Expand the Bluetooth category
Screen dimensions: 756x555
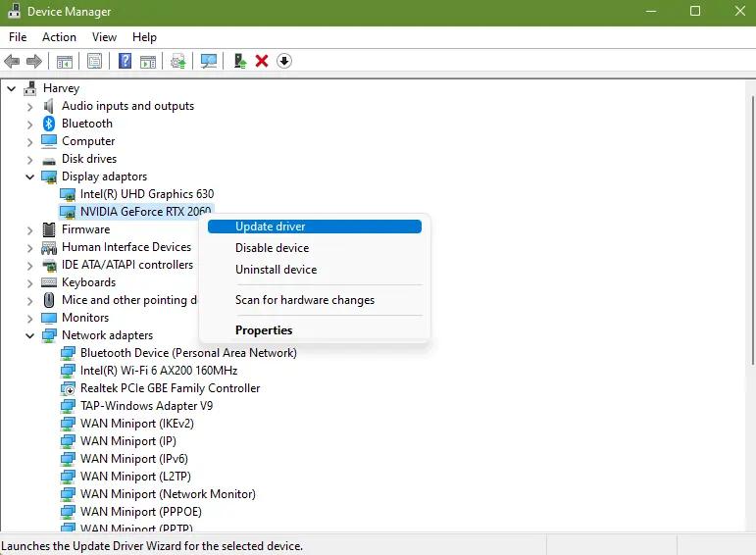pyautogui.click(x=29, y=124)
